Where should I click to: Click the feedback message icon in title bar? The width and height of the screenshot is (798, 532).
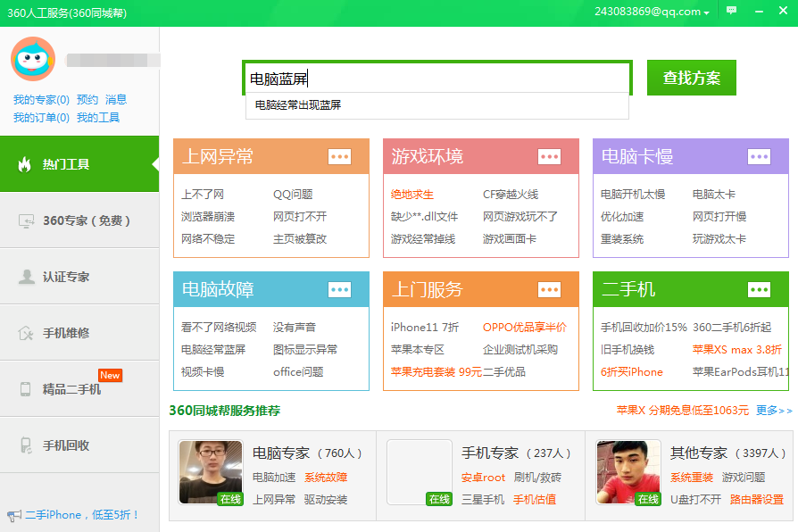pyautogui.click(x=732, y=11)
